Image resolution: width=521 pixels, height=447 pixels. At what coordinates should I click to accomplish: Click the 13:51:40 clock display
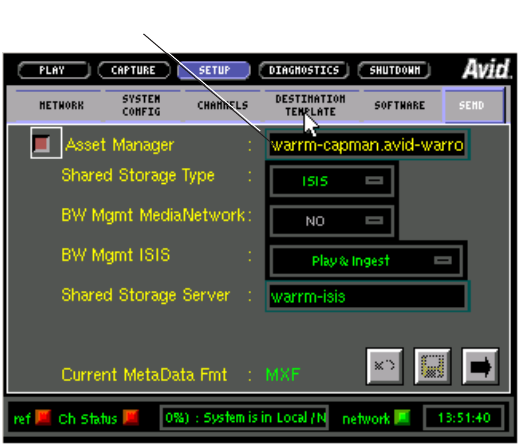click(x=464, y=418)
